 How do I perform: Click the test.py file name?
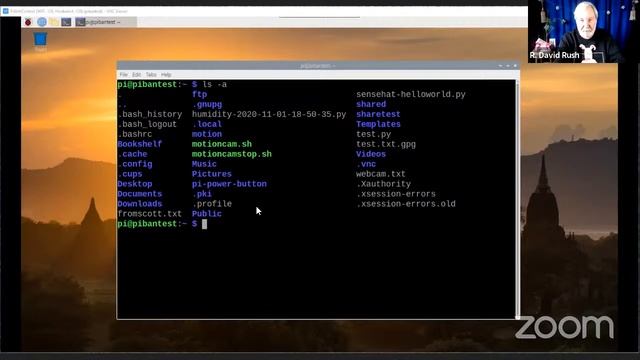(x=373, y=134)
